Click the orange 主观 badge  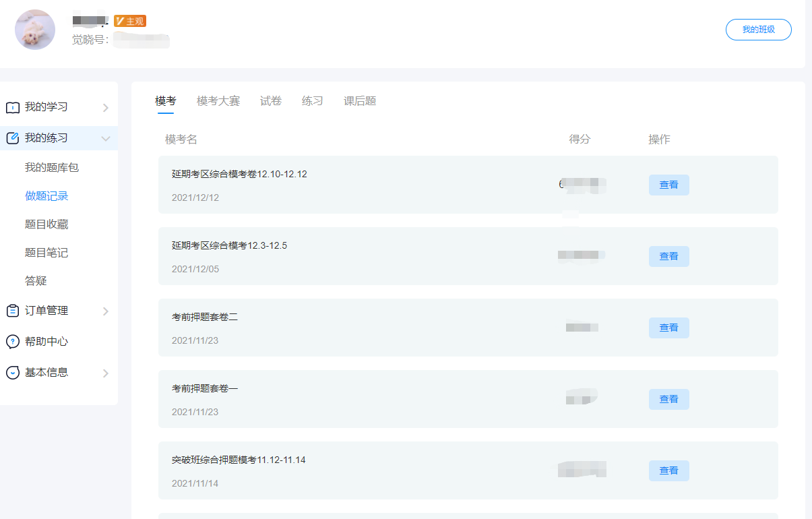click(x=130, y=21)
